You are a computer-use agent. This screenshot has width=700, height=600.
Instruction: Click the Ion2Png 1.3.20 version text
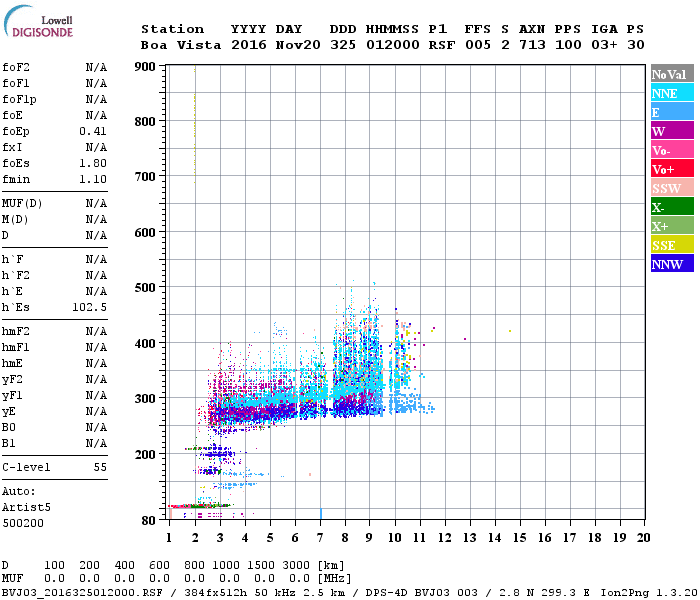[x=649, y=592]
